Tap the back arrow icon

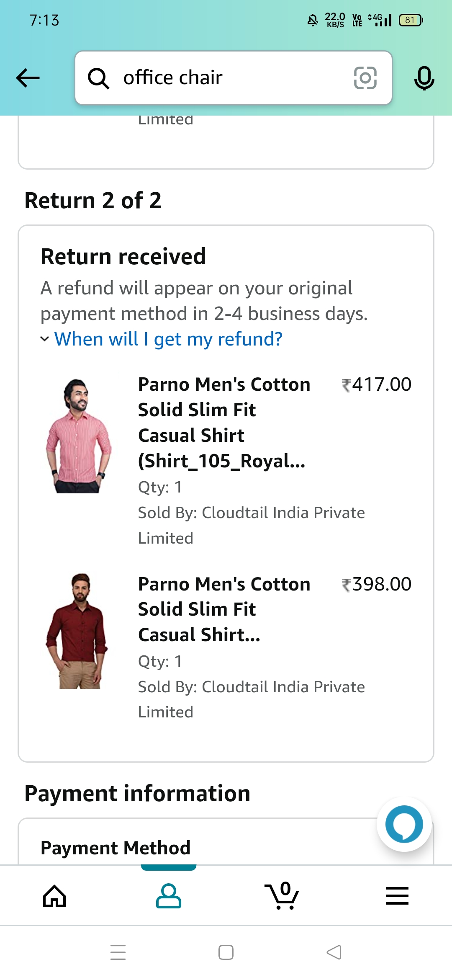click(x=28, y=78)
